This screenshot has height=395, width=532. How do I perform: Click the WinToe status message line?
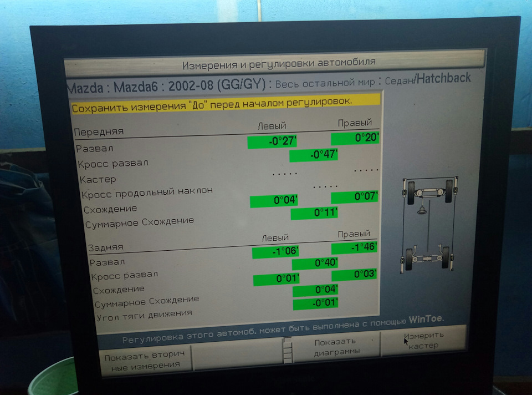click(x=283, y=330)
